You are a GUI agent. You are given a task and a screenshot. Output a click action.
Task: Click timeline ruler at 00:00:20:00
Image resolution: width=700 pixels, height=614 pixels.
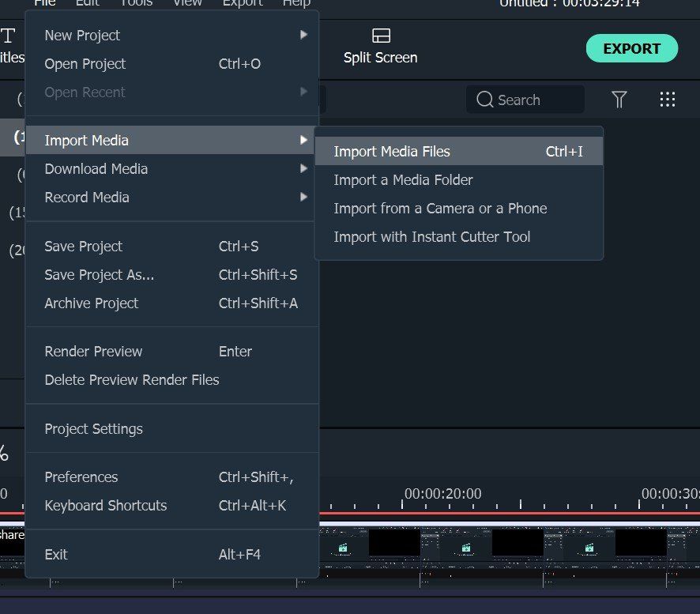[443, 494]
